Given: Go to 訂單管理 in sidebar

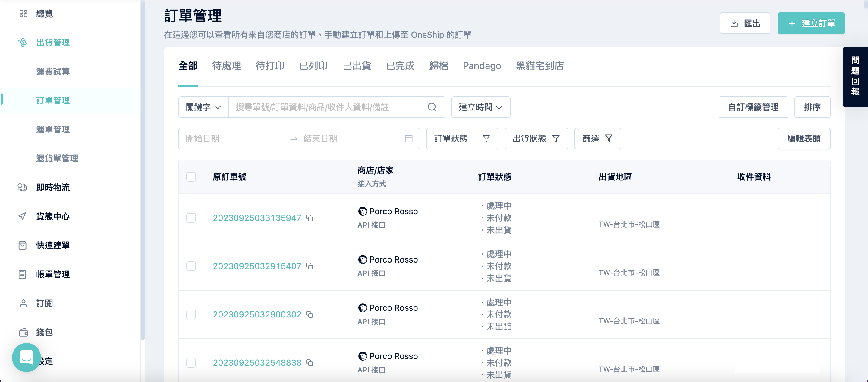Looking at the screenshot, I should [x=53, y=100].
